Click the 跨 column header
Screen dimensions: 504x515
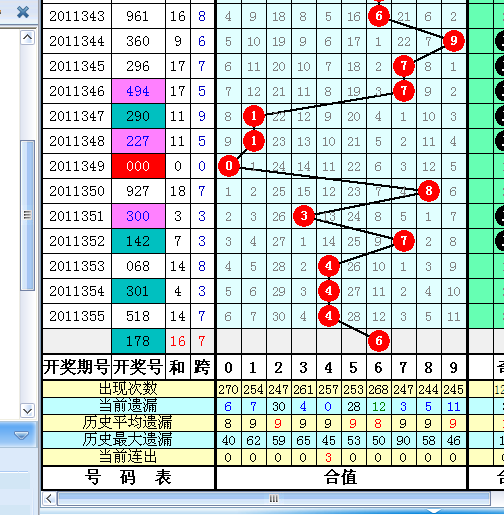pyautogui.click(x=202, y=367)
